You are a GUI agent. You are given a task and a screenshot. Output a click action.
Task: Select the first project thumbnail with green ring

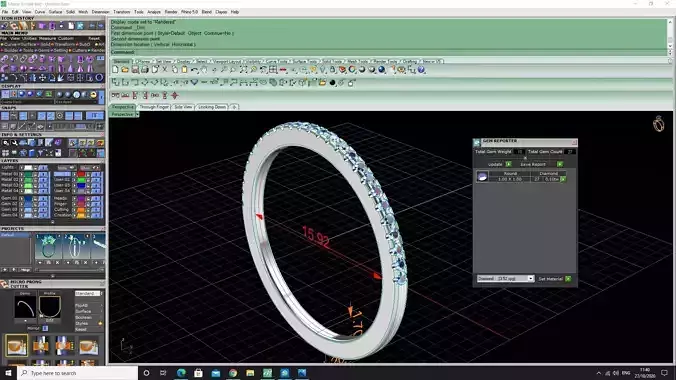tap(48, 246)
